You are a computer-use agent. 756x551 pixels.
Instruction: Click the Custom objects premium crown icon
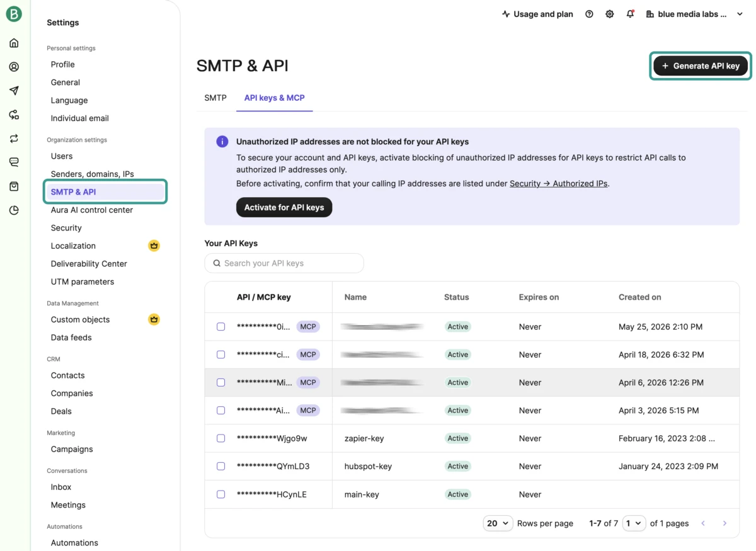click(x=154, y=319)
